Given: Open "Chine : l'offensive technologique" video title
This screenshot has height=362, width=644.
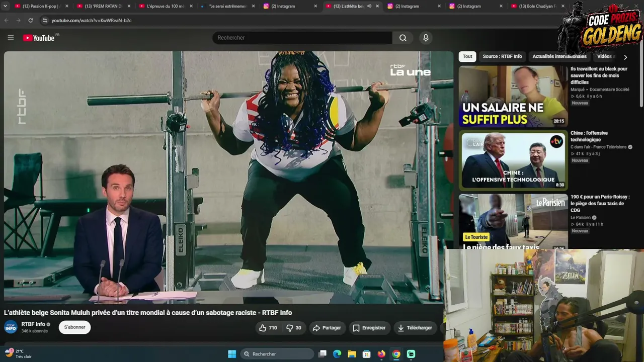Looking at the screenshot, I should point(589,136).
